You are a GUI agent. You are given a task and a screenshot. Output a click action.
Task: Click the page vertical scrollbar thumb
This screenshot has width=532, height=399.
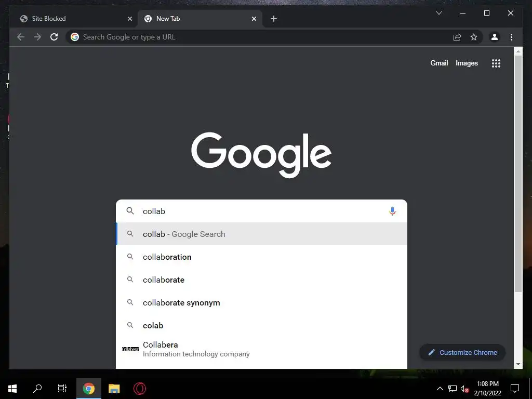[518, 174]
